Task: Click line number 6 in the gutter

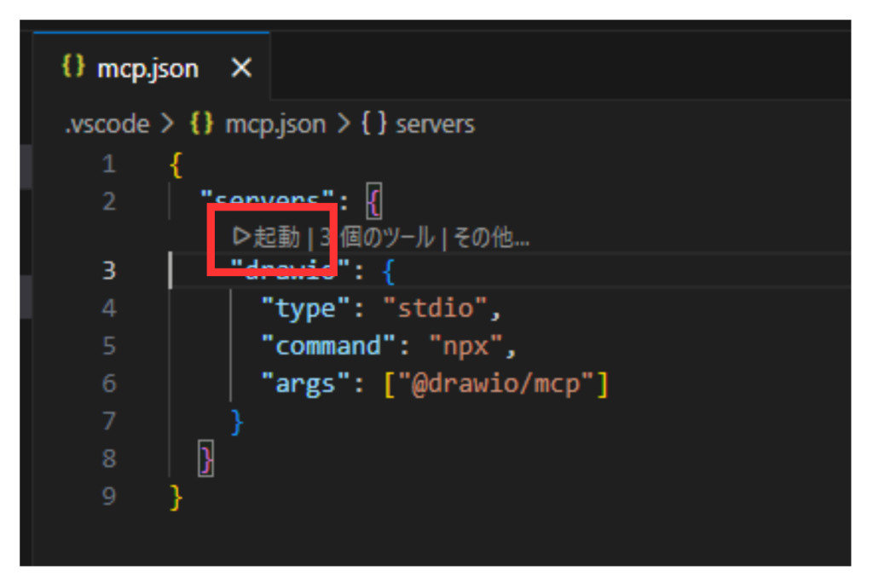Action: [108, 383]
